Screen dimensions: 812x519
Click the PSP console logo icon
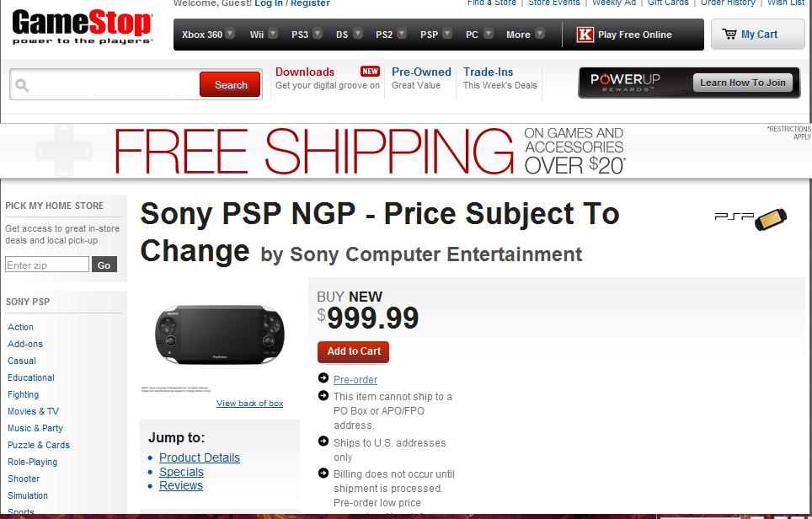(x=751, y=218)
